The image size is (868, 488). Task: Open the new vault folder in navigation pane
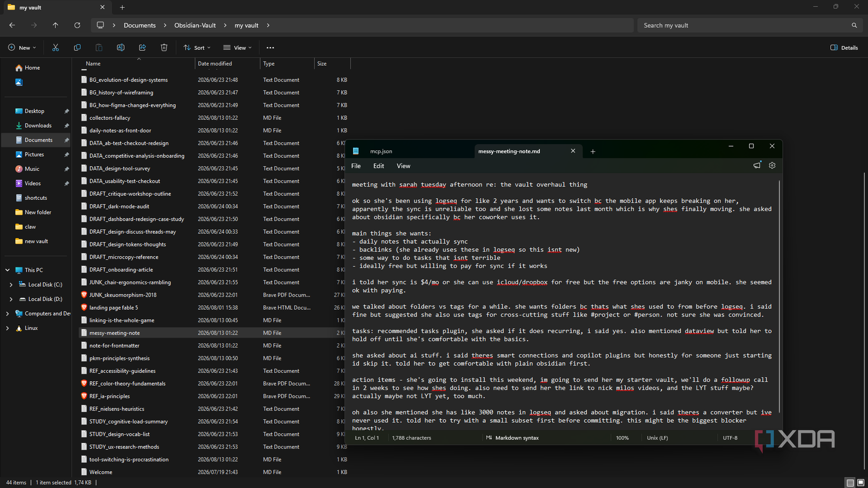[36, 241]
